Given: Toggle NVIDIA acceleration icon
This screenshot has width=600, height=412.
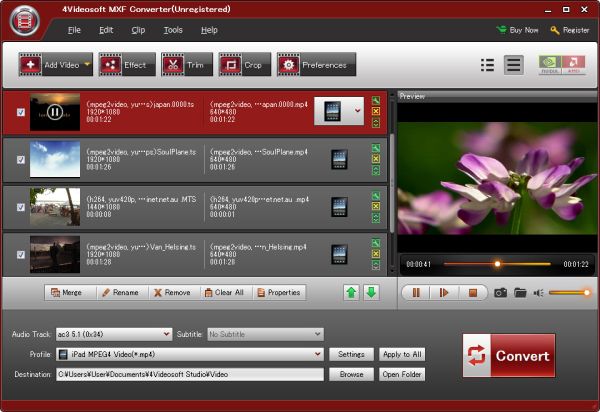Looking at the screenshot, I should point(550,64).
